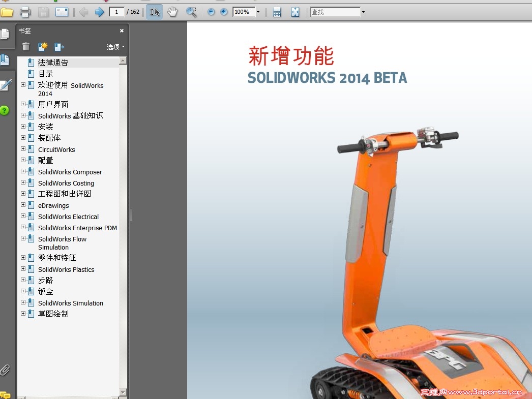
Task: Zoom in with plus button
Action: tap(224, 12)
